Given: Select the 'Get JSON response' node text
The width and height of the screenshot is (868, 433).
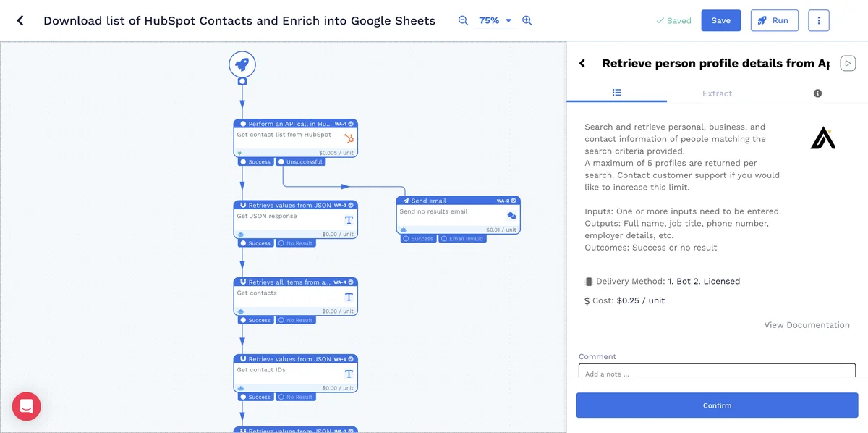Looking at the screenshot, I should point(267,216).
